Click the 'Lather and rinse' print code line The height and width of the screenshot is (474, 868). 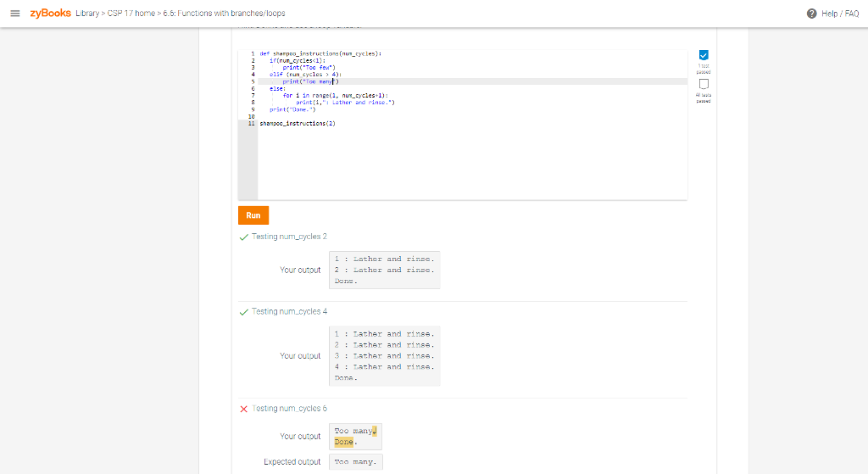346,103
